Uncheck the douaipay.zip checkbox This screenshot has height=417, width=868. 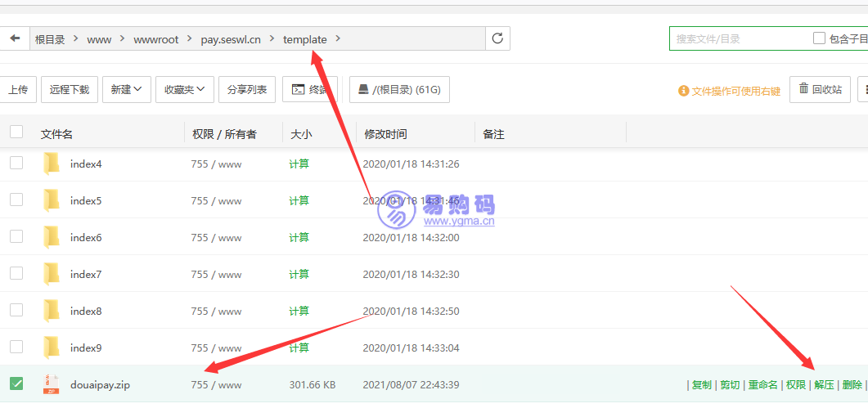(16, 383)
